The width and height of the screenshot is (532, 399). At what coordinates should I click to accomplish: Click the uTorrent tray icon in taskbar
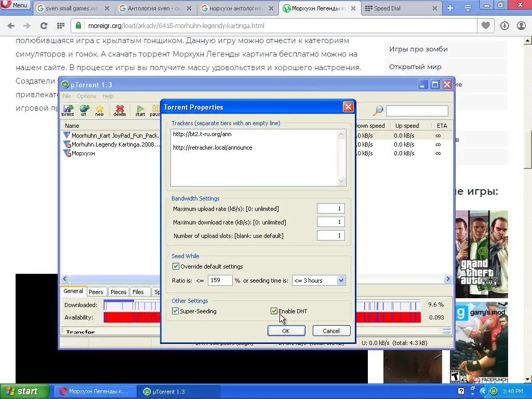point(494,391)
